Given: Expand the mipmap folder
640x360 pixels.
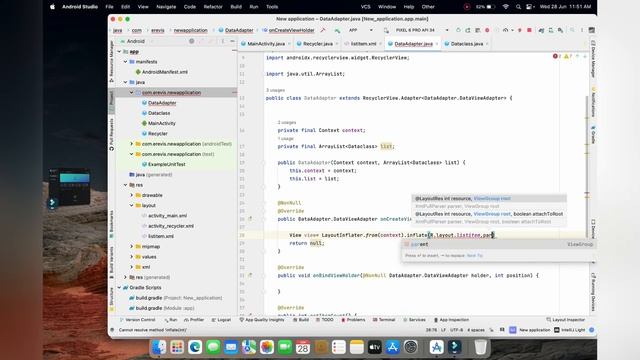Looking at the screenshot, I should 131,247.
